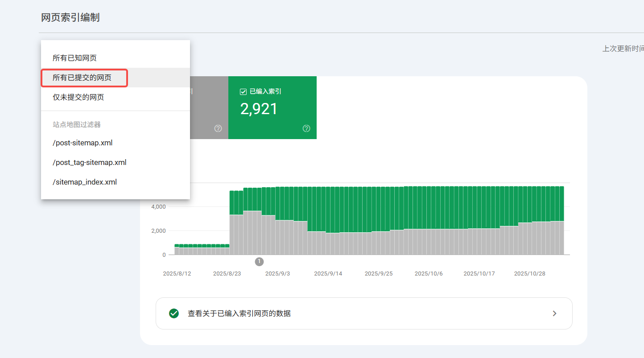Select the /post_tag-sitemap.xml sitemap filter
644x358 pixels.
[90, 162]
